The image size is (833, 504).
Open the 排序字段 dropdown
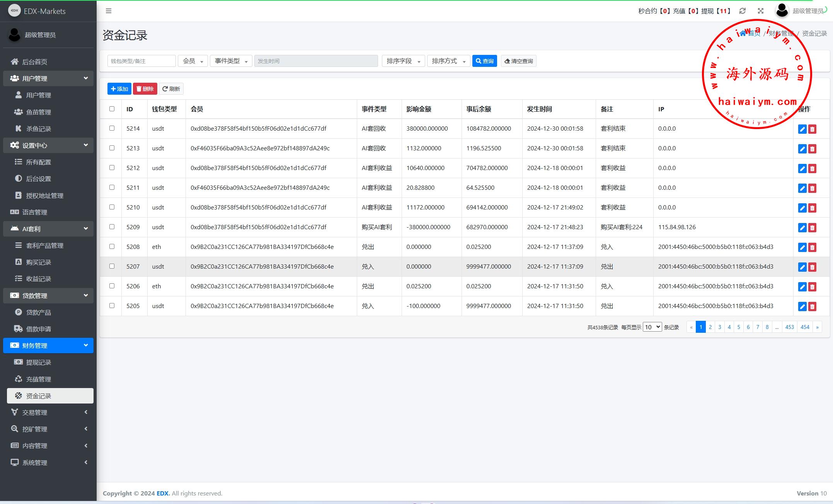403,61
